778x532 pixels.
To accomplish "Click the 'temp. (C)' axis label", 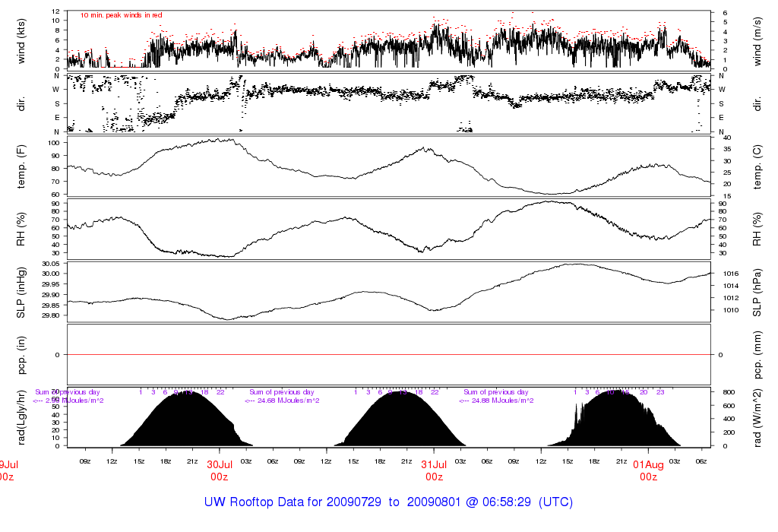I will [757, 167].
